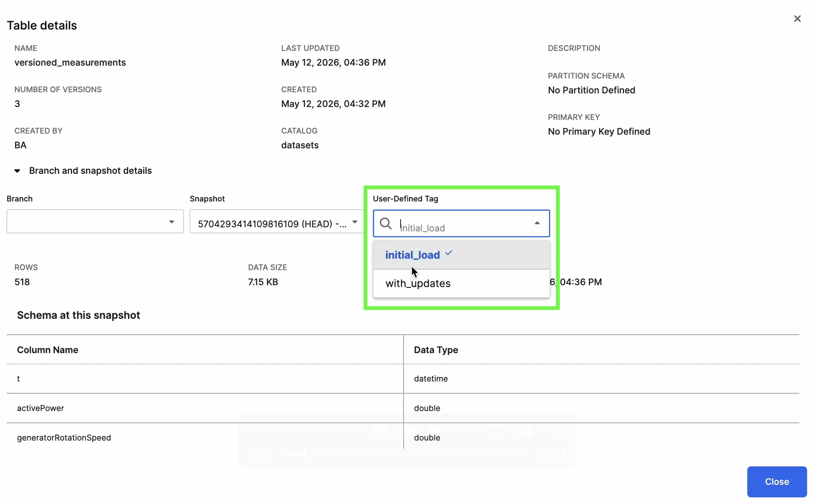Click the User-Defined Tag search field
Viewport: 813px width, 504px height.
click(x=462, y=223)
